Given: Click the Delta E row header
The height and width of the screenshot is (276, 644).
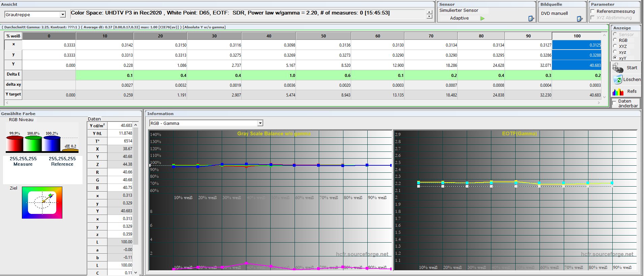Looking at the screenshot, I should 13,75.
